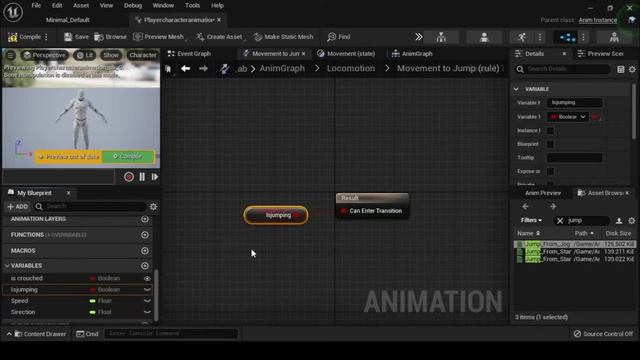Open the Physics asset mode icon
Image resolution: width=640 pixels, height=360 pixels.
tap(614, 37)
